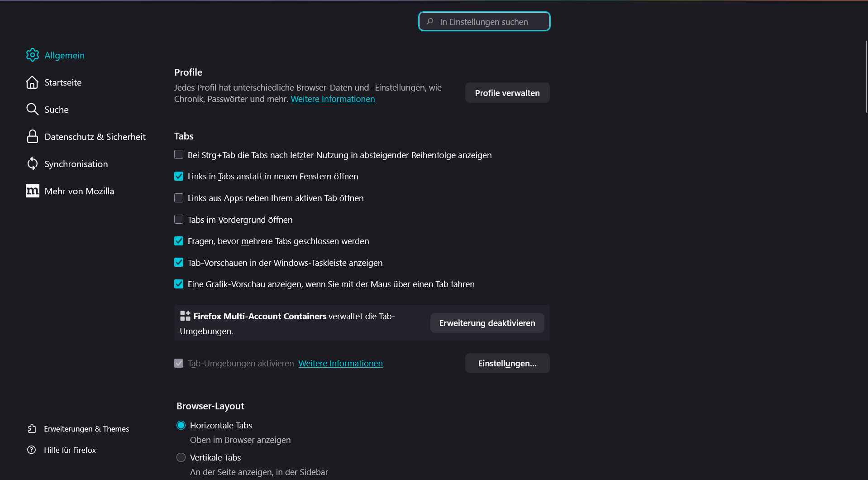The image size is (868, 480).
Task: Click the Startseite house icon
Action: (32, 82)
